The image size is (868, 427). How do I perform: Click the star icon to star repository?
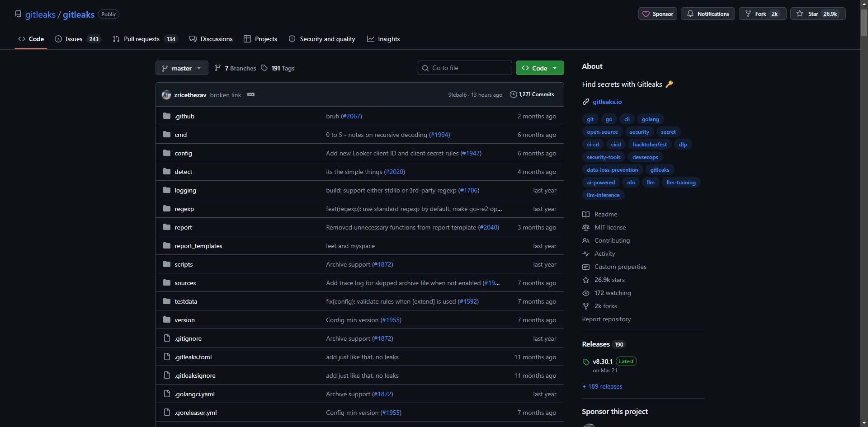800,14
